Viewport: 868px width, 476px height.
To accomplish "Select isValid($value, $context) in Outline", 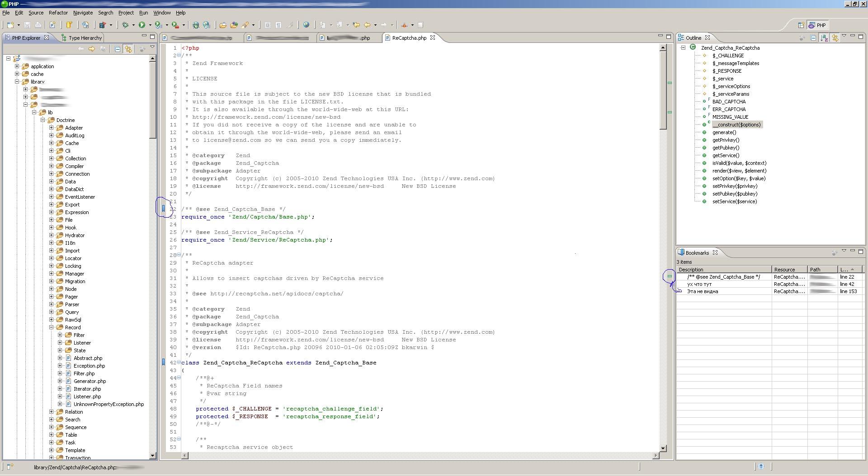I will pos(739,163).
